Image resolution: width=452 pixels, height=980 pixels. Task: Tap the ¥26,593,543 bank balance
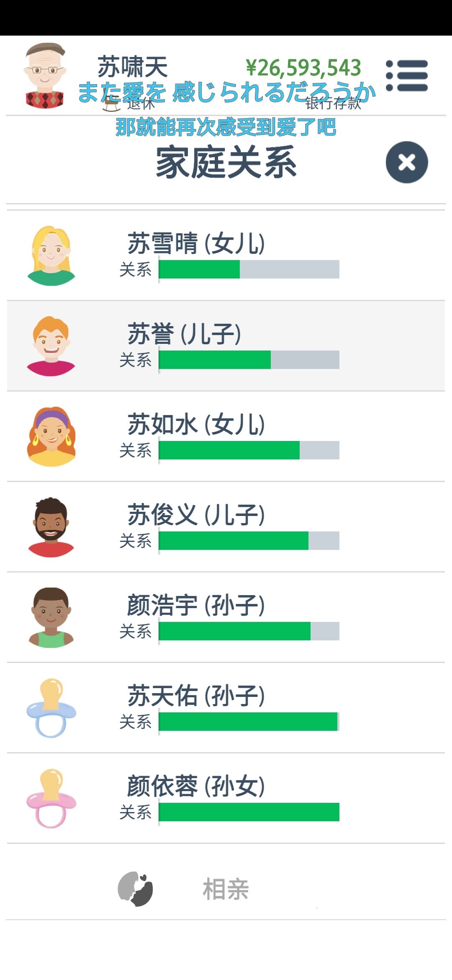click(303, 68)
